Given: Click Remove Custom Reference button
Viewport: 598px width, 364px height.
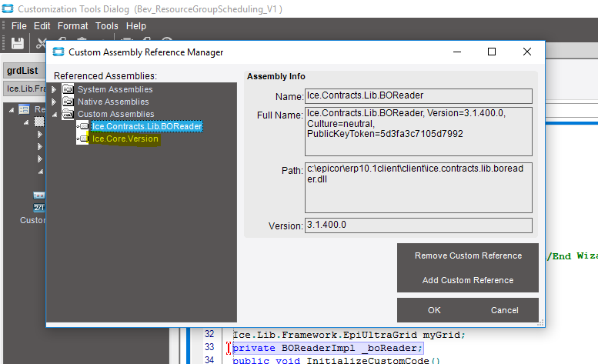Looking at the screenshot, I should coord(468,255).
